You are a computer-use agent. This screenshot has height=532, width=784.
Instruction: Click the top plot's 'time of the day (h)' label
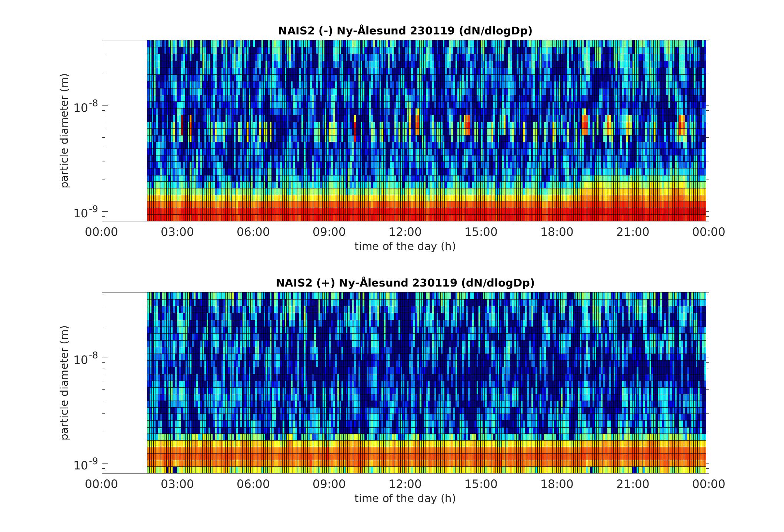pyautogui.click(x=405, y=246)
